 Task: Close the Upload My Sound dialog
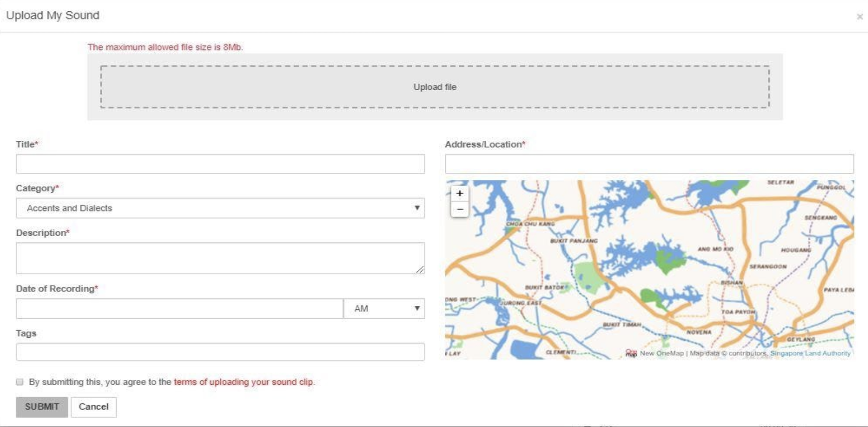[859, 17]
